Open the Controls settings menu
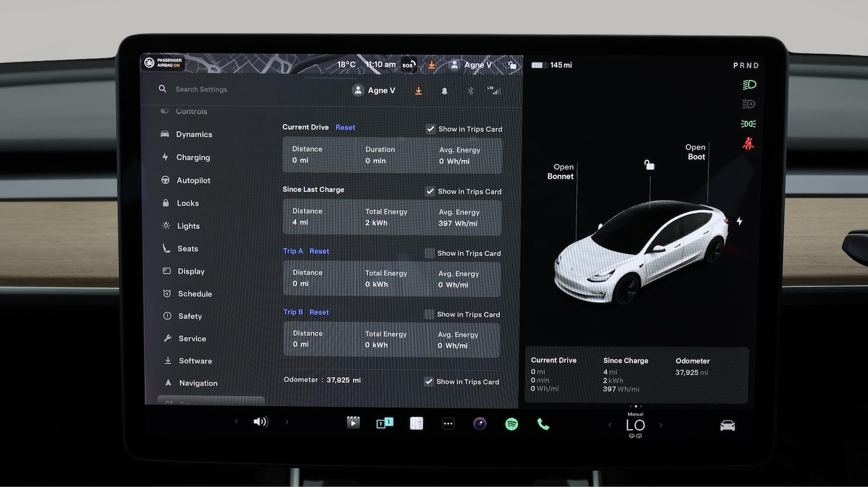 pos(183,111)
